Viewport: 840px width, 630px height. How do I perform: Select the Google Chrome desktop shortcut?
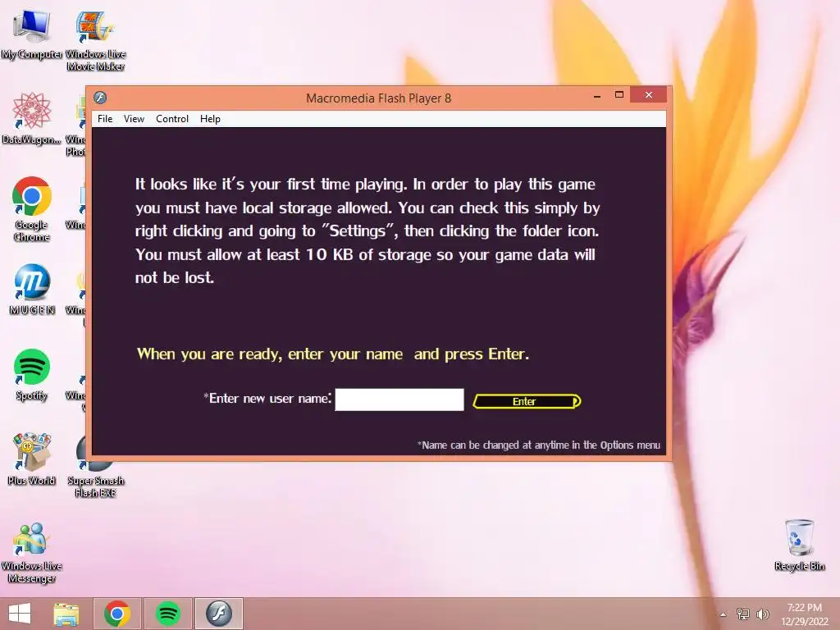pyautogui.click(x=32, y=209)
